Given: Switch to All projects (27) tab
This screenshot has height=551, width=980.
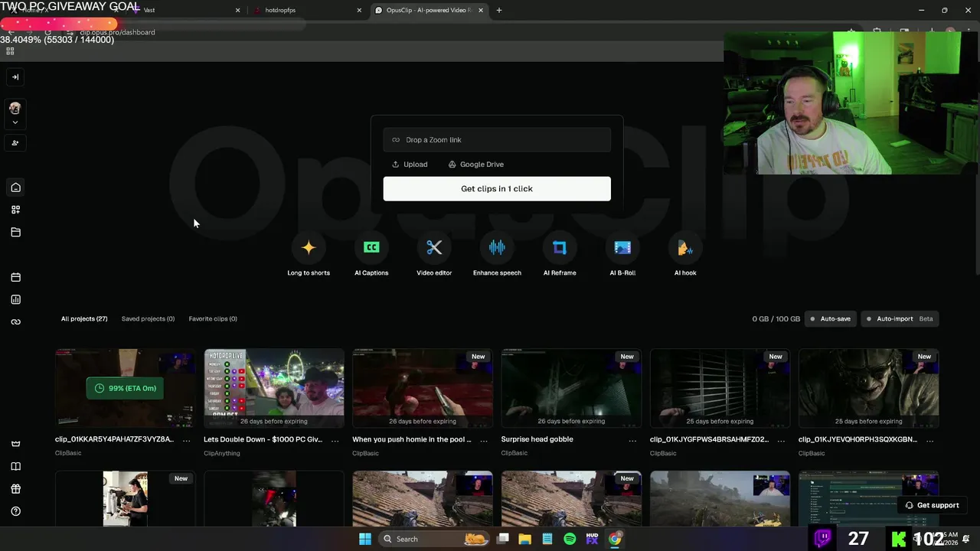Looking at the screenshot, I should [x=84, y=318].
